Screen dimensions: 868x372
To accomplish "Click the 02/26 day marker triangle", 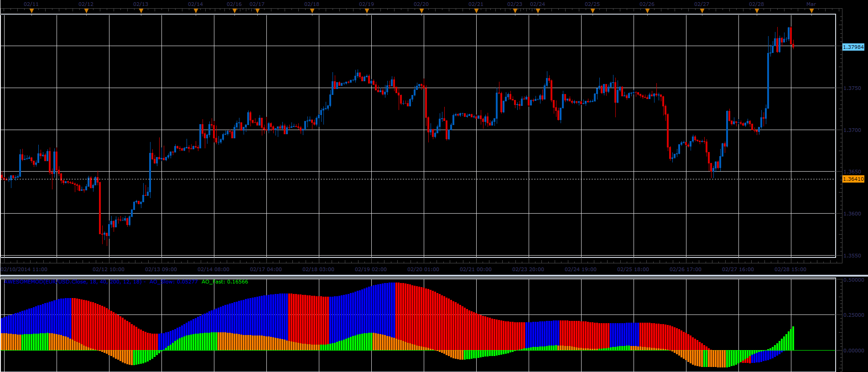I will point(647,11).
